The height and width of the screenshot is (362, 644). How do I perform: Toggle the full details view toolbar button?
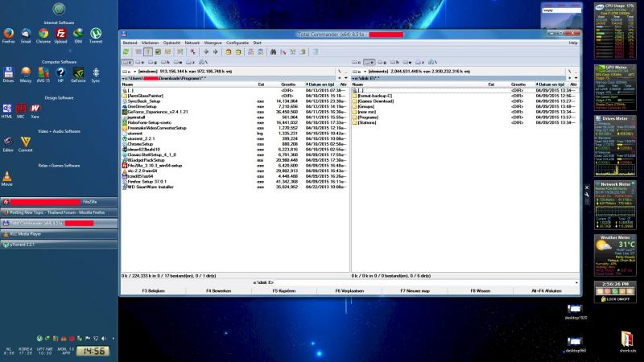(148, 52)
